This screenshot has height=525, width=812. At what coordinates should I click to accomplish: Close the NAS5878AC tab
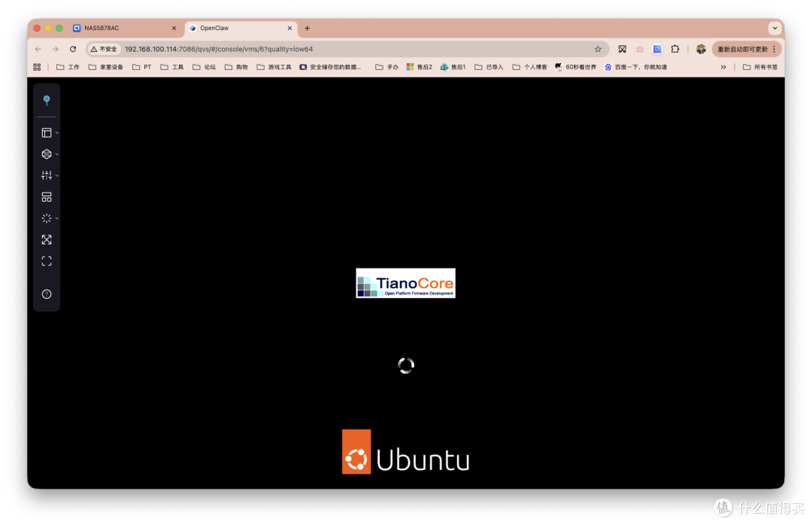174,28
